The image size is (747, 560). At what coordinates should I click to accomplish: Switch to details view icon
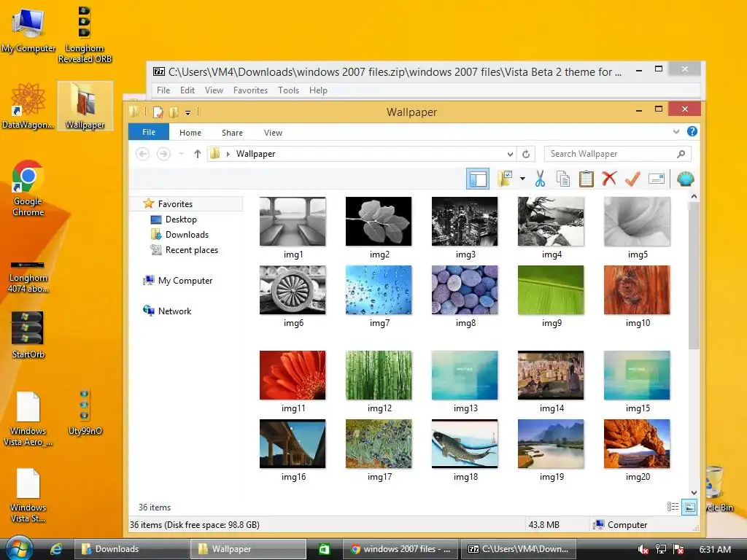673,507
